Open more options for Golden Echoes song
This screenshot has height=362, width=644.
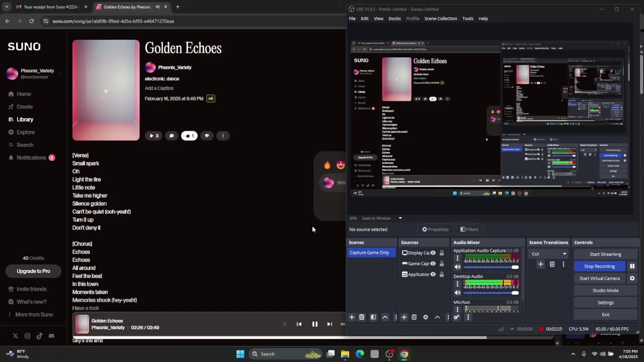point(223,136)
